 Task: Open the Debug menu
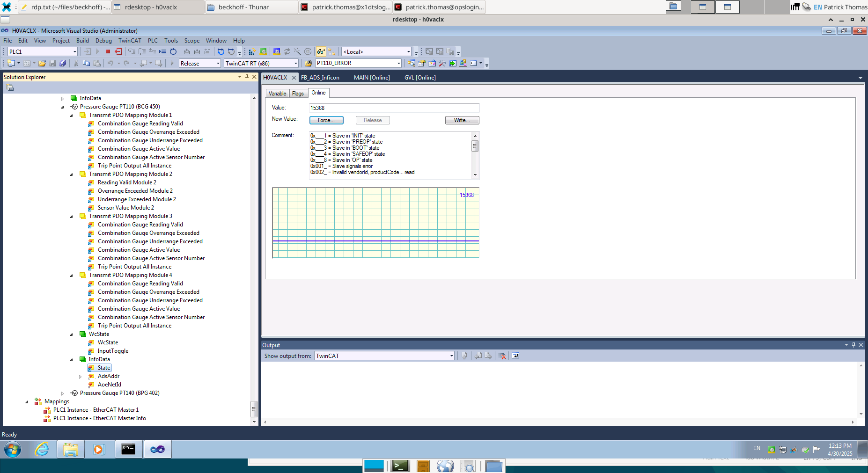tap(103, 41)
